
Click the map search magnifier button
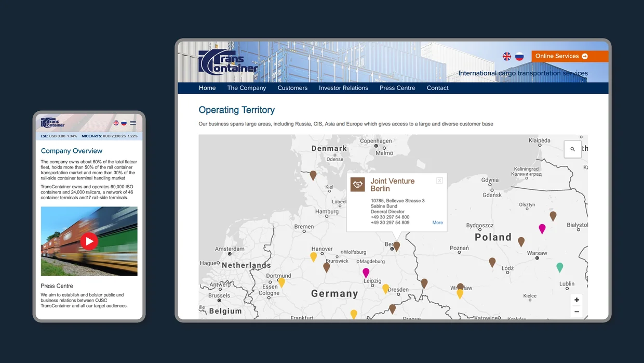click(572, 149)
